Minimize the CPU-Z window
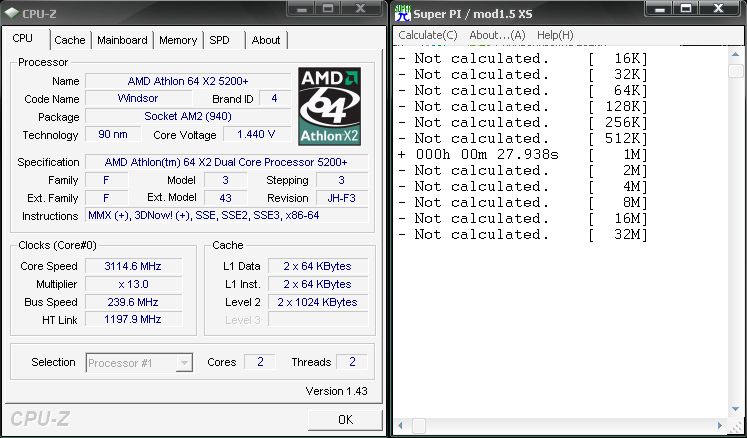 pos(301,9)
